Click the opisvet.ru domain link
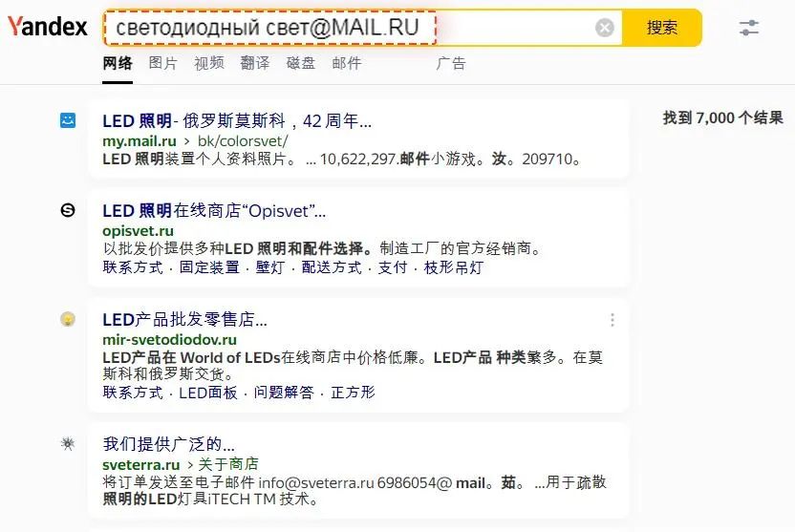This screenshot has height=532, width=795. point(138,231)
